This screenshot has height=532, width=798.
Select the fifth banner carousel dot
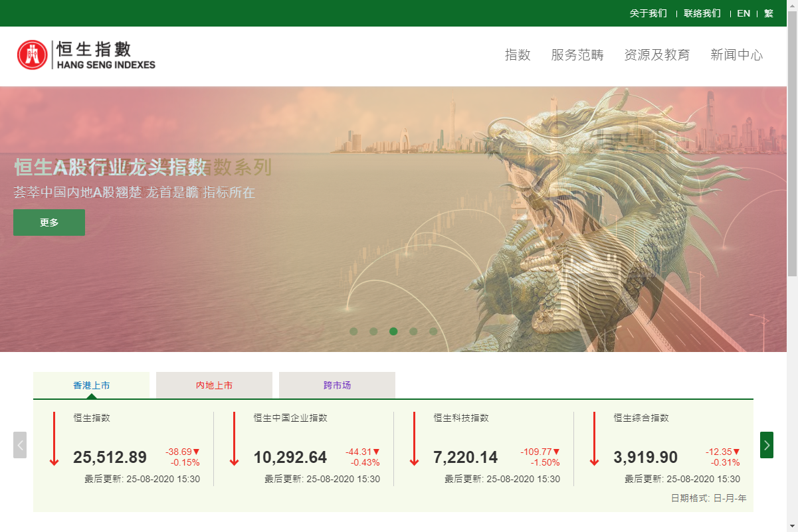pyautogui.click(x=433, y=331)
